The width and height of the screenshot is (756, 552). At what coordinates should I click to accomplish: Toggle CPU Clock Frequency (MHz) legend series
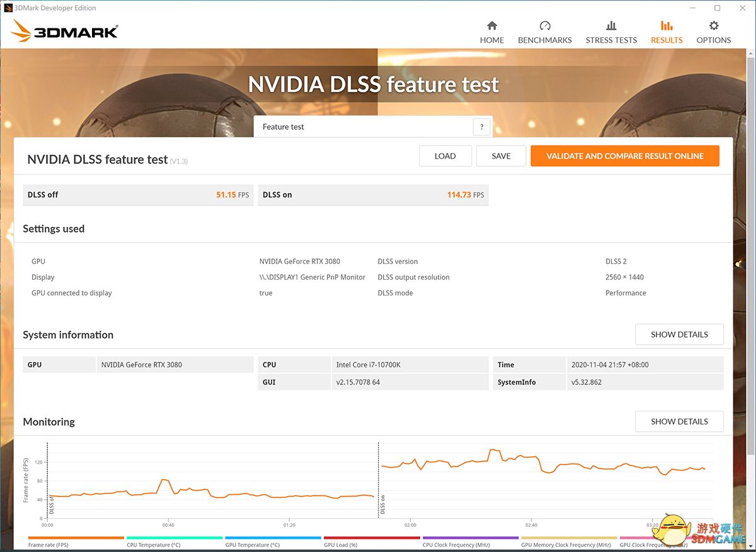[471, 542]
